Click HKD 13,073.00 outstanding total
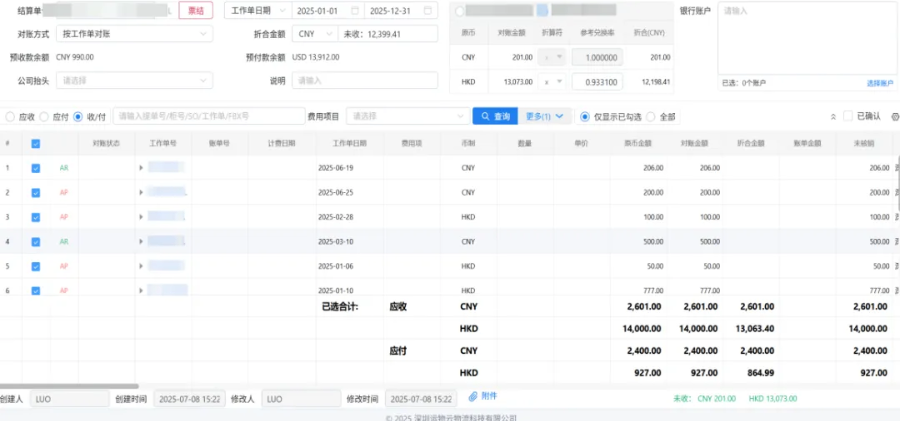The width and height of the screenshot is (900, 421). pos(773,399)
